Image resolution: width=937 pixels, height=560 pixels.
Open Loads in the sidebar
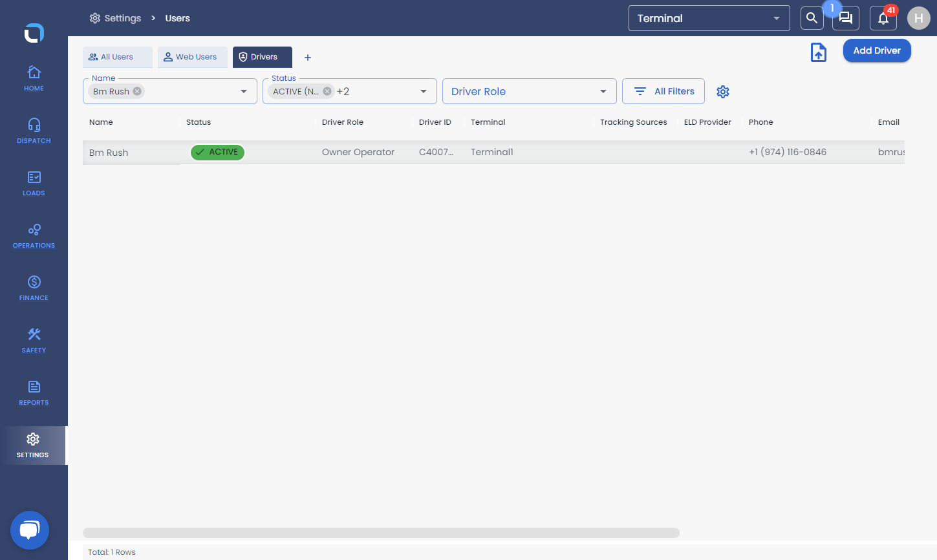pyautogui.click(x=34, y=183)
